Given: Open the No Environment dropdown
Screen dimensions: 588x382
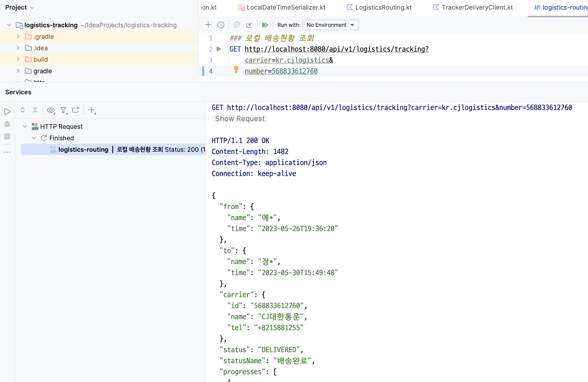Looking at the screenshot, I should (330, 25).
